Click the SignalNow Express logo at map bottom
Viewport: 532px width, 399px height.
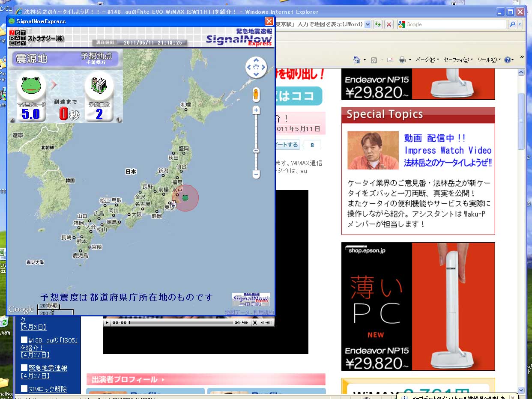251,299
